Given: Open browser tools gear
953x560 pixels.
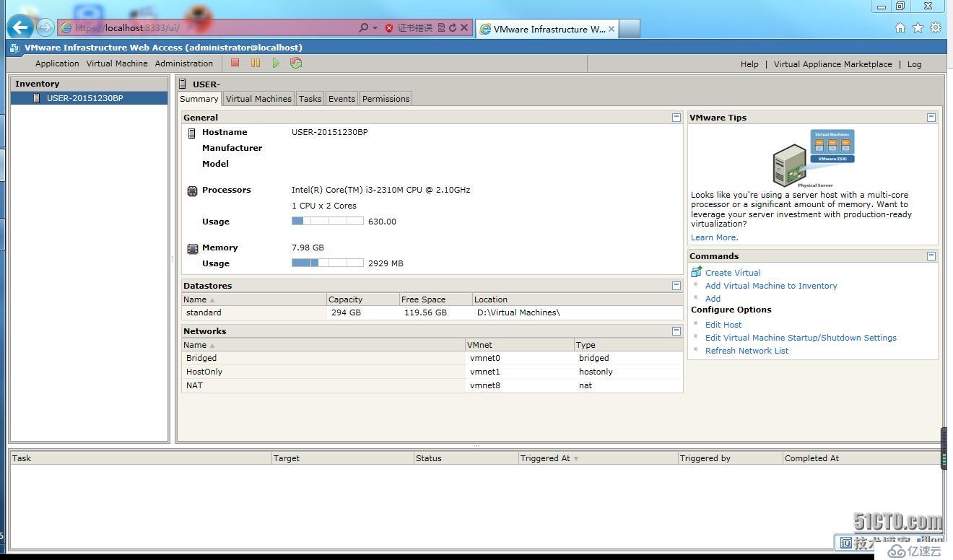Looking at the screenshot, I should click(x=936, y=27).
